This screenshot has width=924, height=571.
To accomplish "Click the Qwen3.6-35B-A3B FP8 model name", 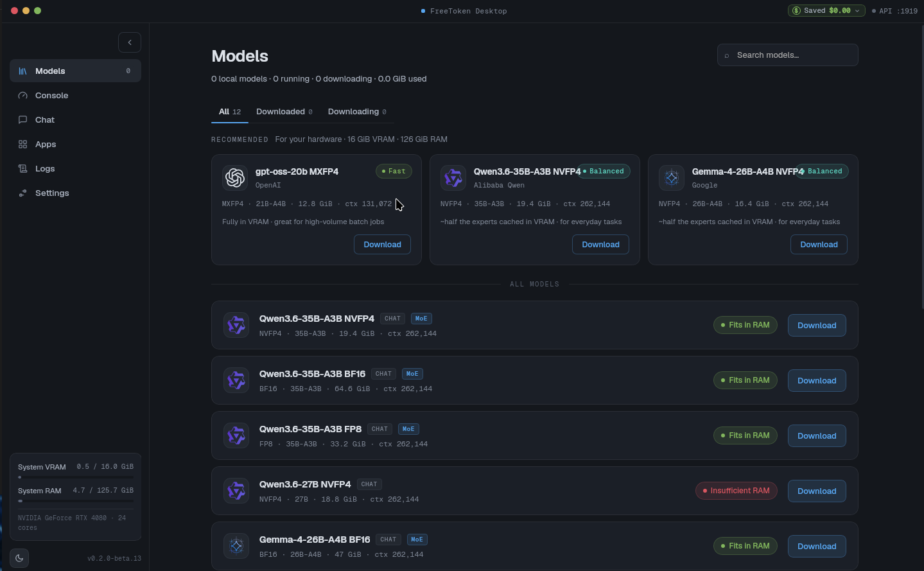I will coord(310,429).
